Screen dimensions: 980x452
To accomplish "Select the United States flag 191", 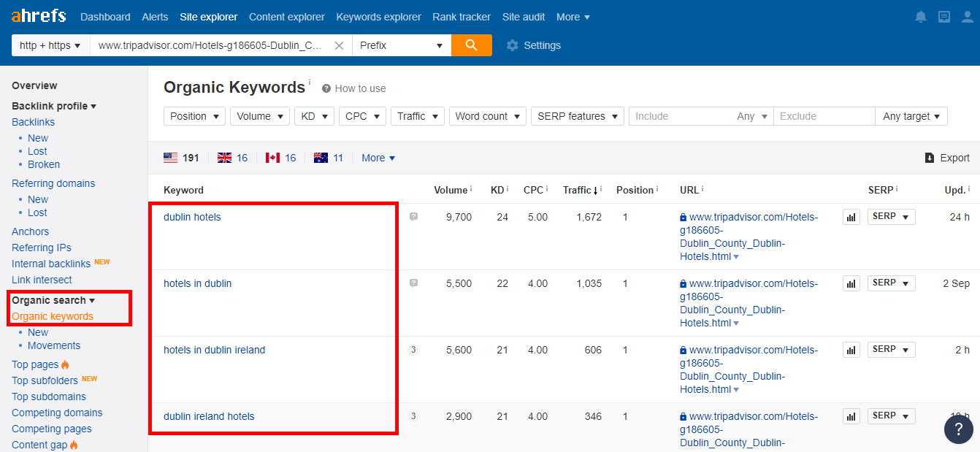I will (x=181, y=158).
